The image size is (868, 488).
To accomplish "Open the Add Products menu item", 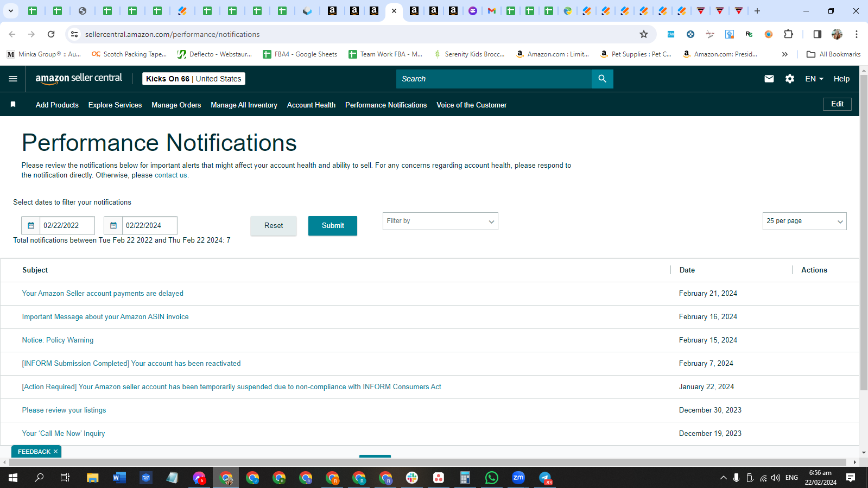I will click(57, 105).
